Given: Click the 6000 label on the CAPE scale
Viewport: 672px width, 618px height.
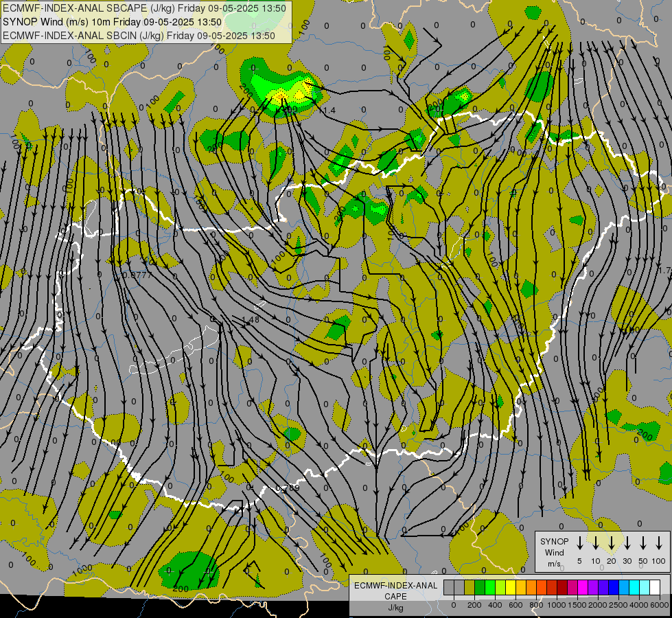Looking at the screenshot, I should pos(660,605).
